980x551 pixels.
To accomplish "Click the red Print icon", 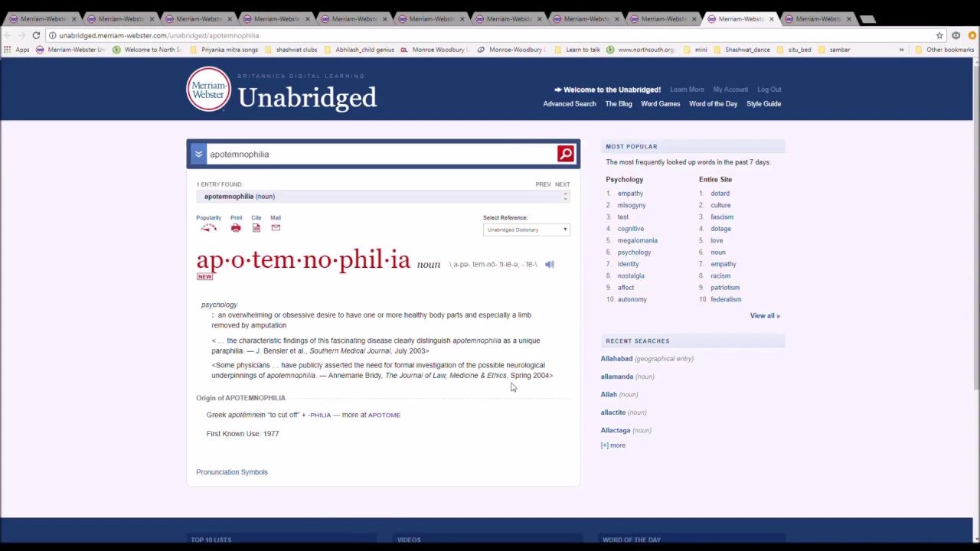I will click(236, 228).
